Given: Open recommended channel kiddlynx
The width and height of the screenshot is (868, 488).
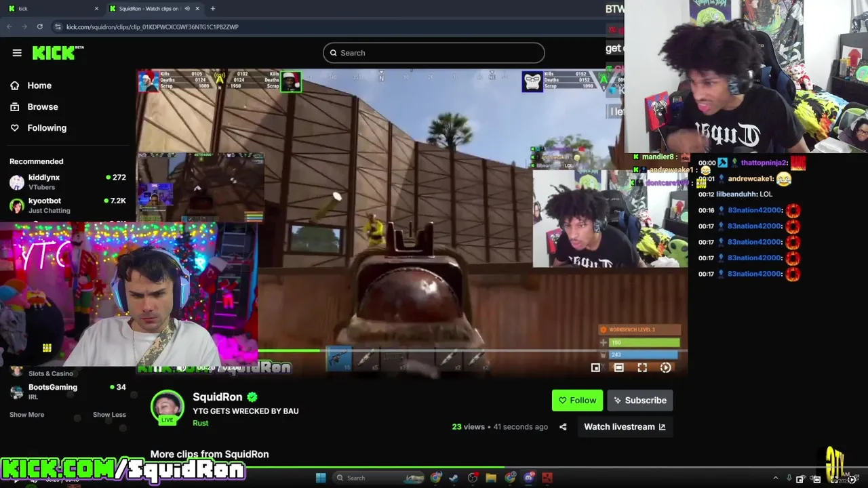Looking at the screenshot, I should [x=68, y=182].
